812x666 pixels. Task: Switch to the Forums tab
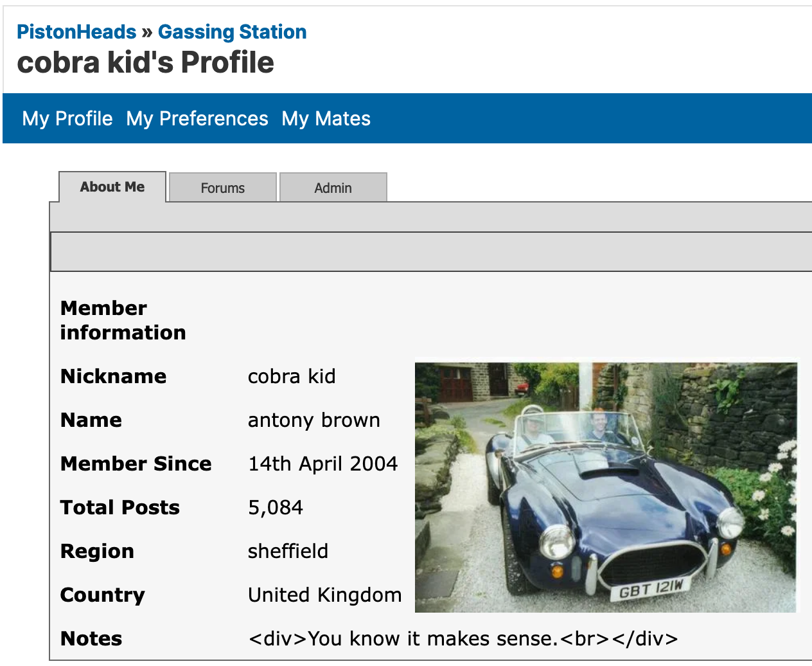(222, 188)
